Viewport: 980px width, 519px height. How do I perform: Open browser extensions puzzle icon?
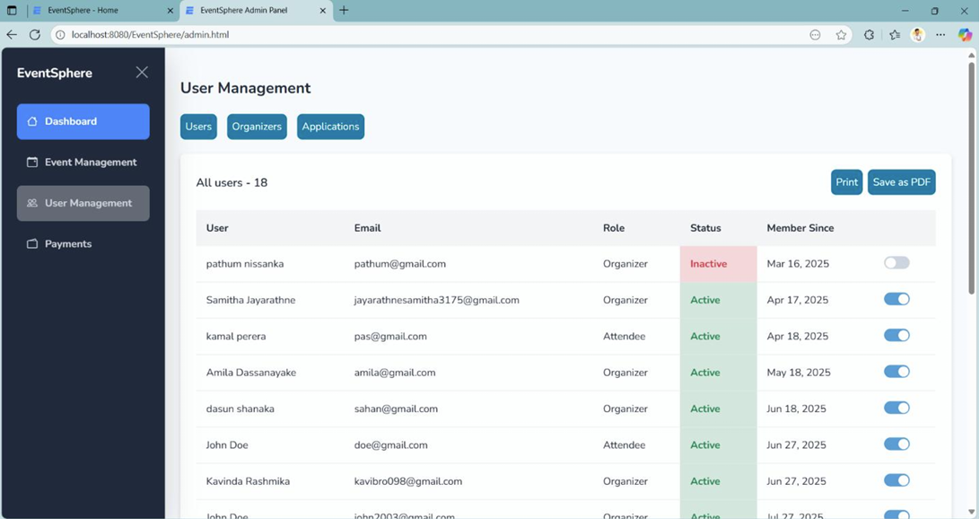869,35
